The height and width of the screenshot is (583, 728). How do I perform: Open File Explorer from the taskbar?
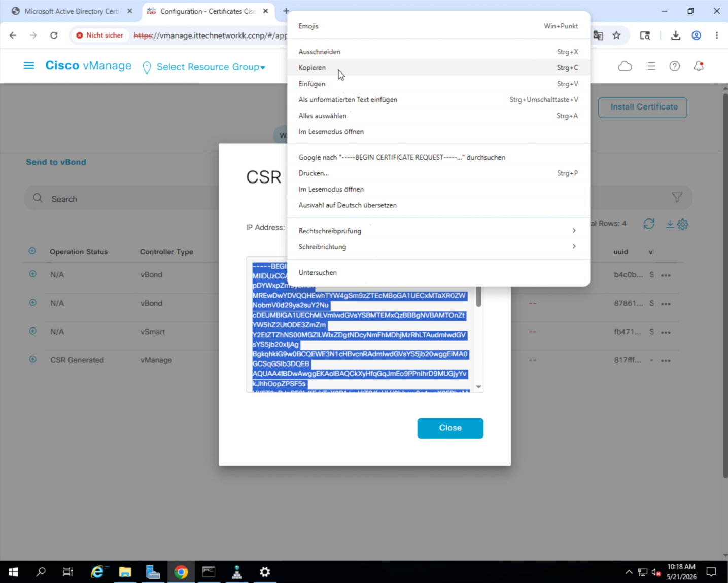point(125,572)
